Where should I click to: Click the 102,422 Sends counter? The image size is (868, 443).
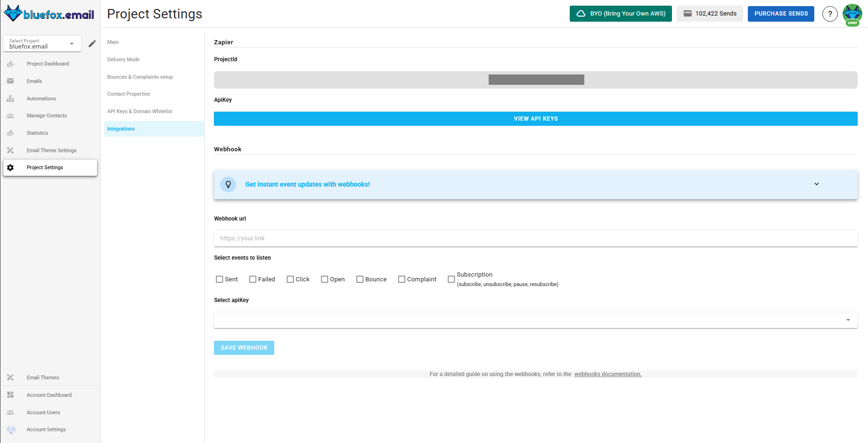point(710,14)
